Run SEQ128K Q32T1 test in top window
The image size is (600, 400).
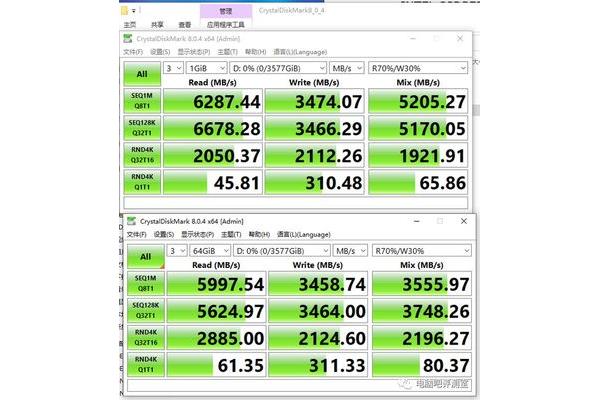pos(142,128)
